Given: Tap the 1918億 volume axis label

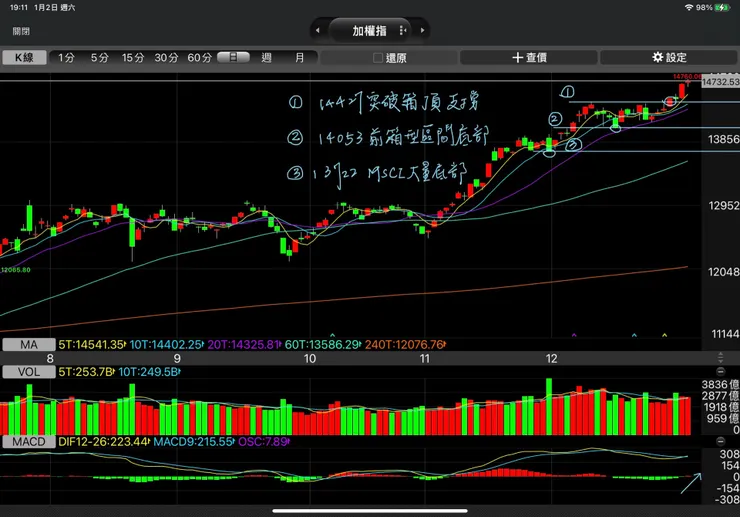Looking at the screenshot, I should (x=721, y=407).
